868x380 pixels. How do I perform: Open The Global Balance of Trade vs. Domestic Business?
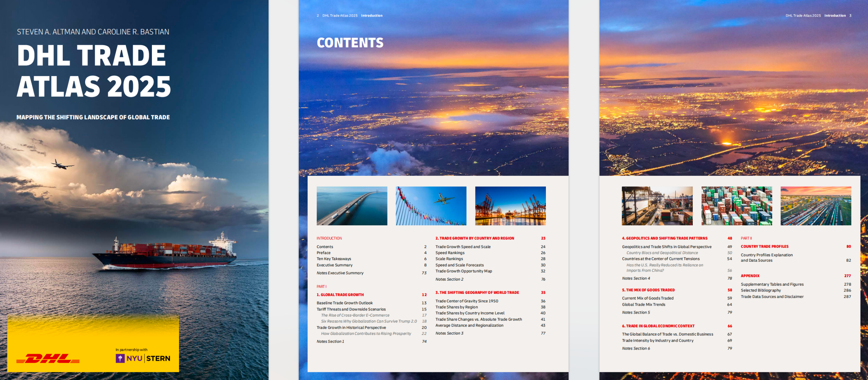(677, 334)
